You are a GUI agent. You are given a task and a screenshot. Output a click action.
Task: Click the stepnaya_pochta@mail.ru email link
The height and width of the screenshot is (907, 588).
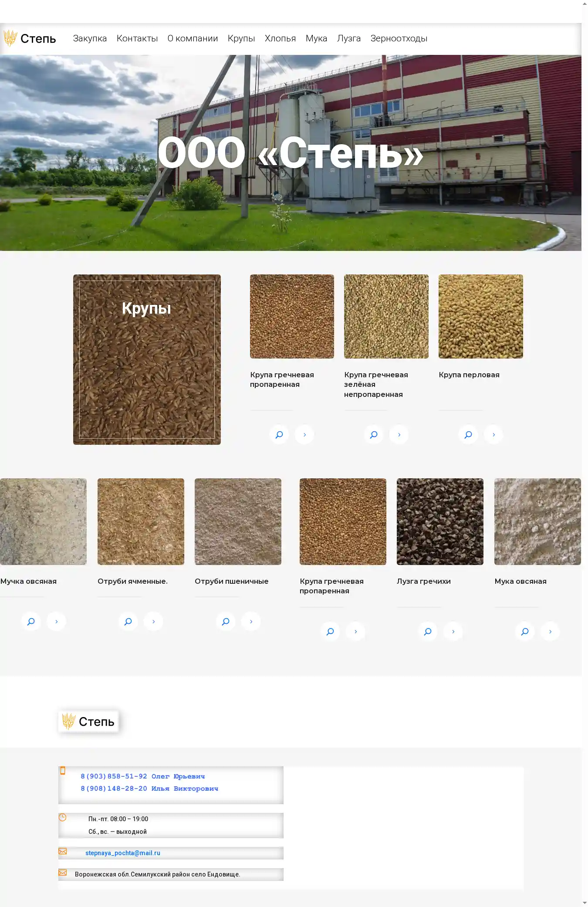tap(123, 853)
